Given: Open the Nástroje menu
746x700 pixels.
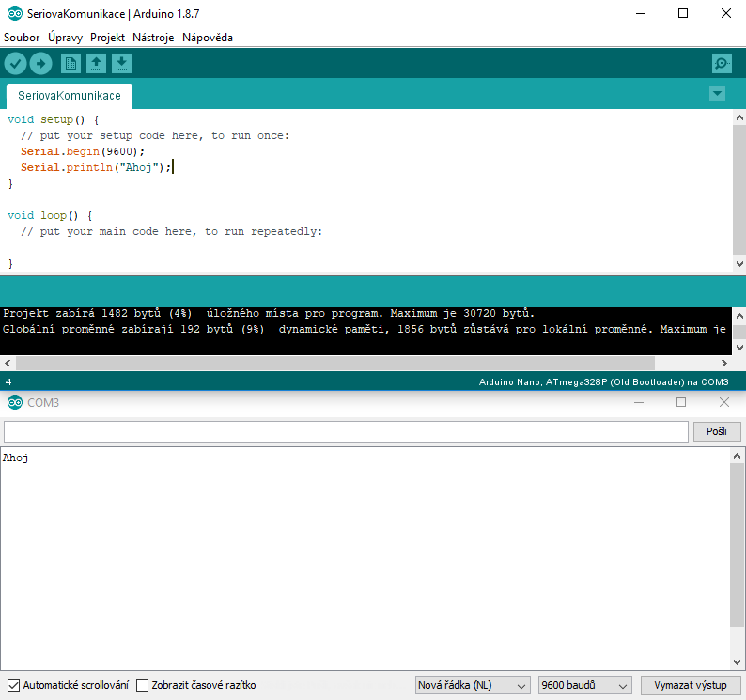Looking at the screenshot, I should pyautogui.click(x=153, y=38).
